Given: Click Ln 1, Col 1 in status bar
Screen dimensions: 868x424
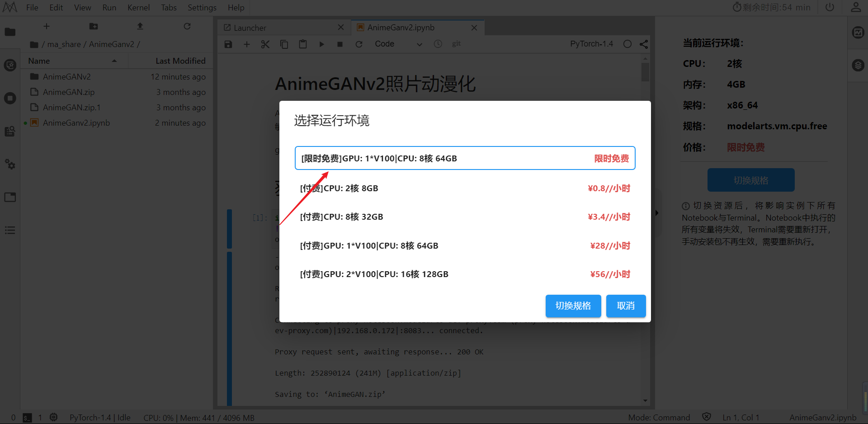Looking at the screenshot, I should (741, 418).
